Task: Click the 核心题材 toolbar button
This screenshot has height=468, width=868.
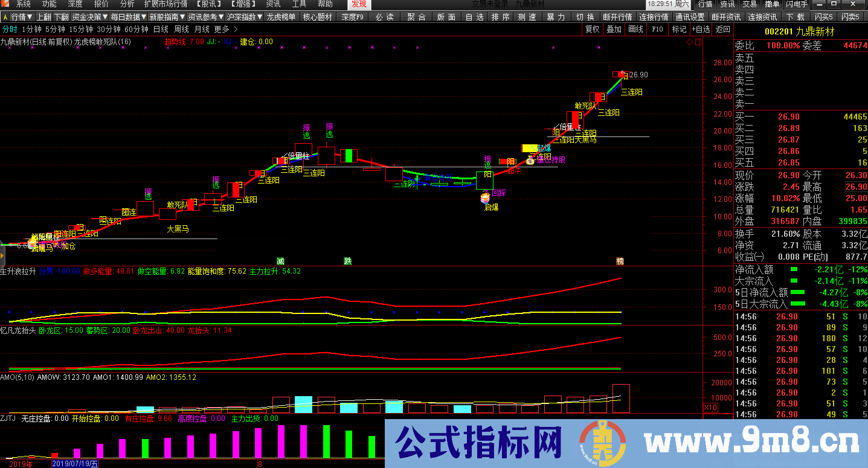Action: tap(317, 17)
